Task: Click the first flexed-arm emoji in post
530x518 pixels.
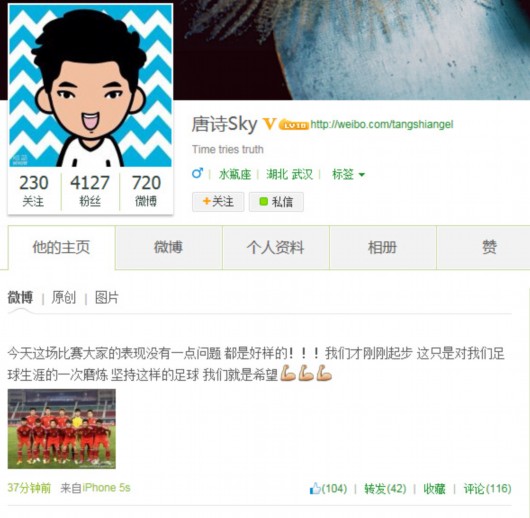Action: pyautogui.click(x=288, y=373)
